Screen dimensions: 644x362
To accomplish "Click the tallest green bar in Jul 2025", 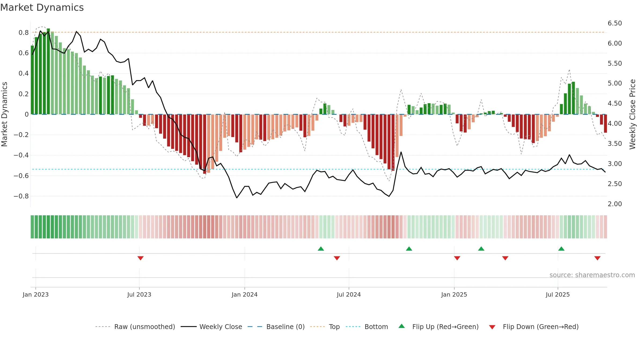I will pyautogui.click(x=573, y=98).
